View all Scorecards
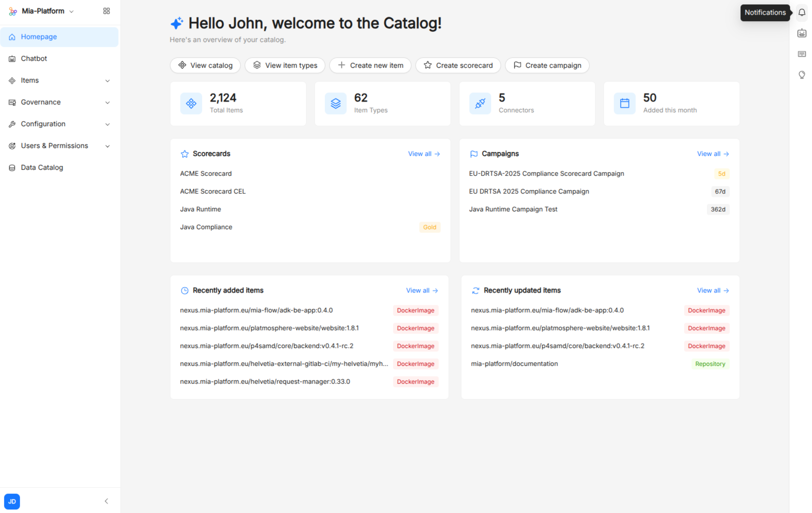Screen dimensions: 812x513 (x=424, y=154)
